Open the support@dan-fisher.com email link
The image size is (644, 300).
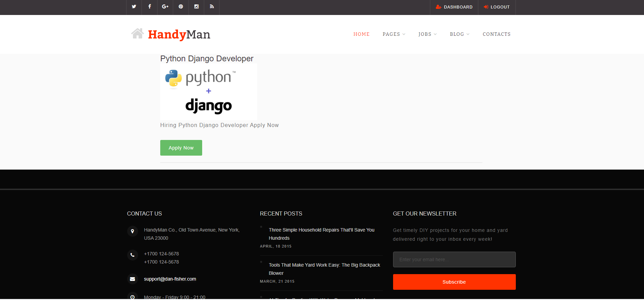click(x=170, y=279)
